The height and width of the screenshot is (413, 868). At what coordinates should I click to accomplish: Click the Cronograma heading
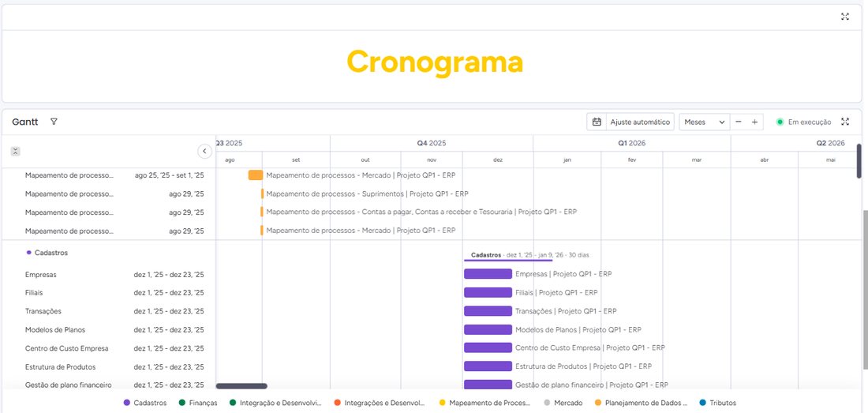[435, 62]
